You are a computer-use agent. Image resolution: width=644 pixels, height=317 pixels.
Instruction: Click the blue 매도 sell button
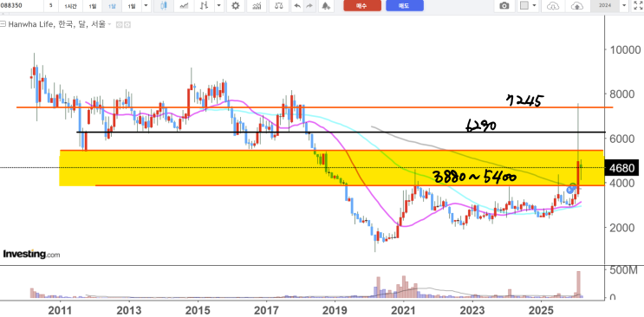point(405,6)
